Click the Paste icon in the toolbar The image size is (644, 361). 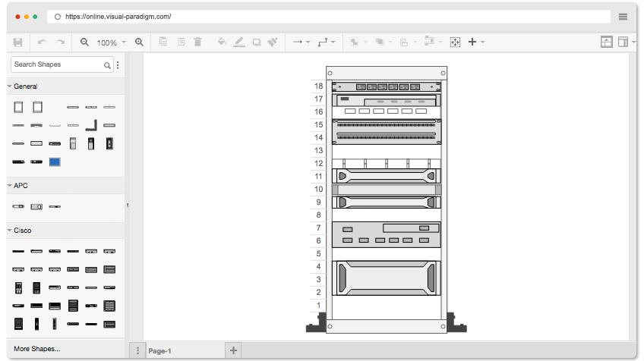(x=181, y=42)
